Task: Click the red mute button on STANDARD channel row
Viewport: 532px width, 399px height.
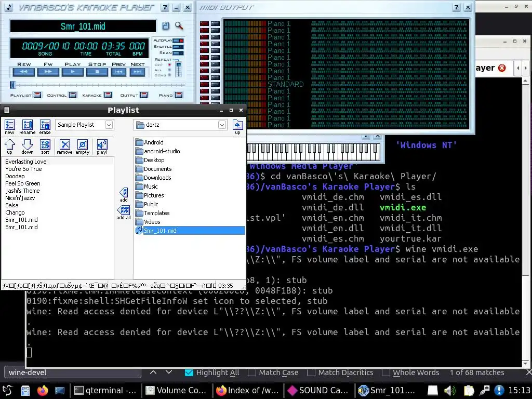Action: pos(204,85)
